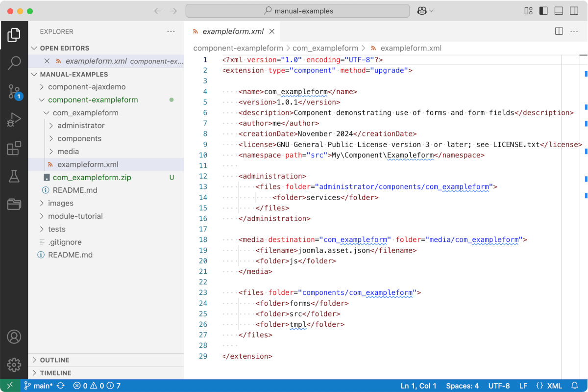Toggle the panel layout control in the title bar

558,10
